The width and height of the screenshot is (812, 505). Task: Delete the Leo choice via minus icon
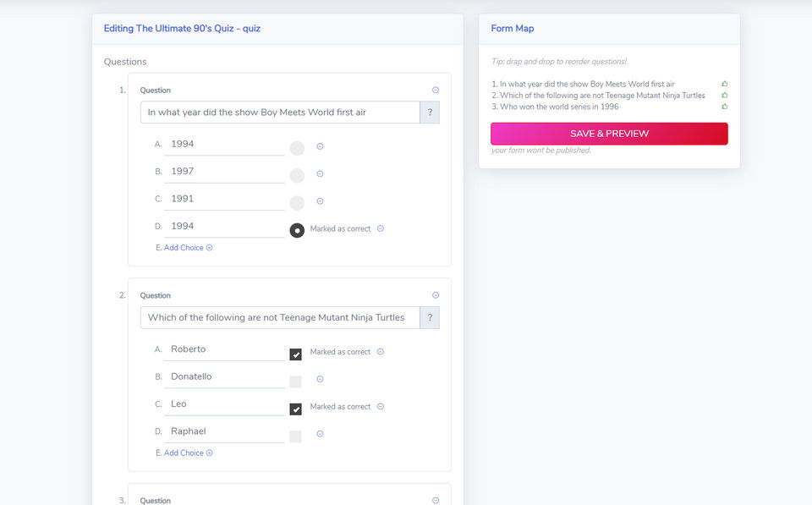[x=381, y=407]
